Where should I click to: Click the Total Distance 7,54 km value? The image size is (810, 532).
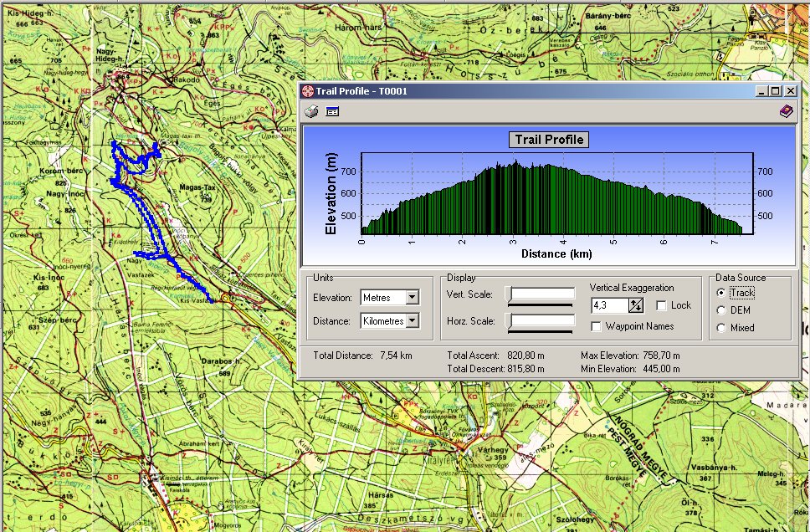396,356
